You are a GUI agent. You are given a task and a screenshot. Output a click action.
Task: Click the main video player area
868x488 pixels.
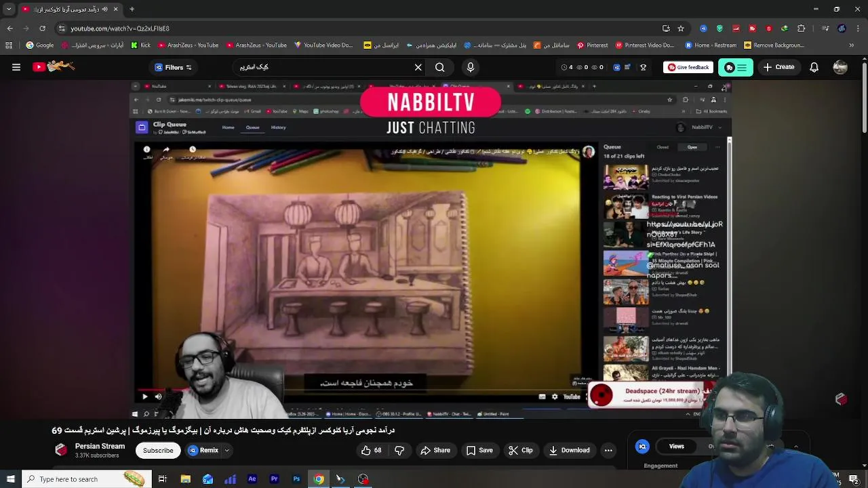pos(431,249)
